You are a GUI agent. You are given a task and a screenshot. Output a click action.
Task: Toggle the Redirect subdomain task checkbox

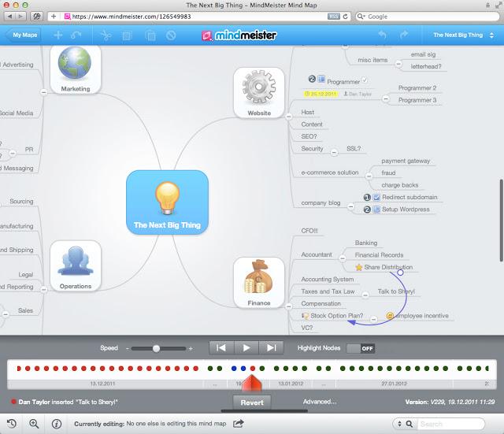[x=376, y=197]
